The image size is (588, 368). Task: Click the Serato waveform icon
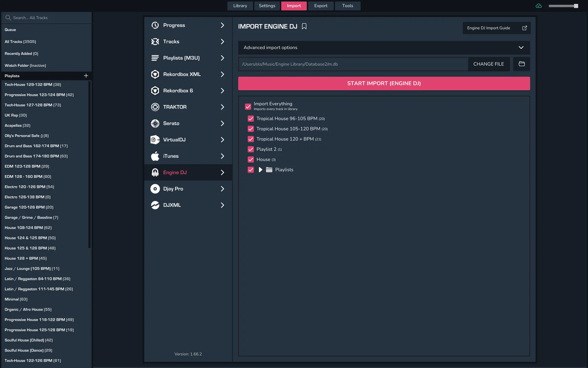click(155, 123)
